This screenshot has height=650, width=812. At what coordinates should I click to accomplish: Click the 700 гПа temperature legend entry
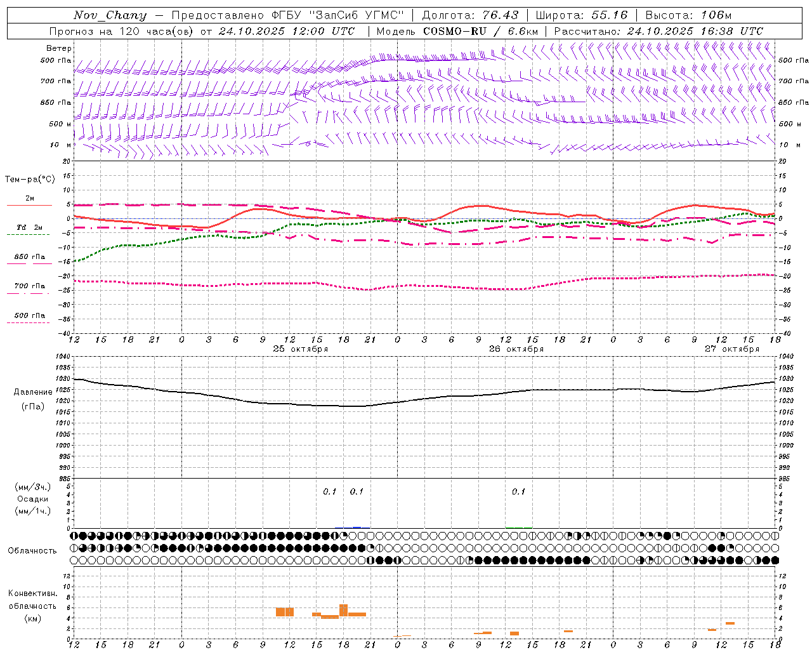click(29, 286)
